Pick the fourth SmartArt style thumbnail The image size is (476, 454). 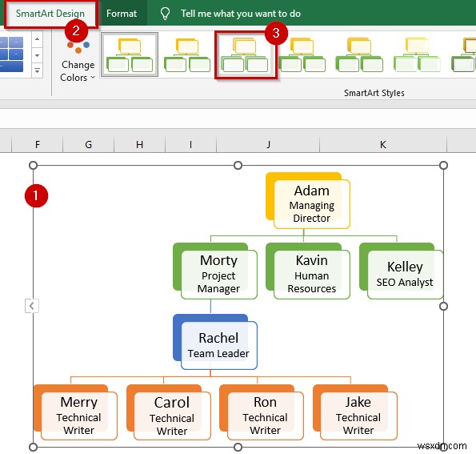[302, 54]
